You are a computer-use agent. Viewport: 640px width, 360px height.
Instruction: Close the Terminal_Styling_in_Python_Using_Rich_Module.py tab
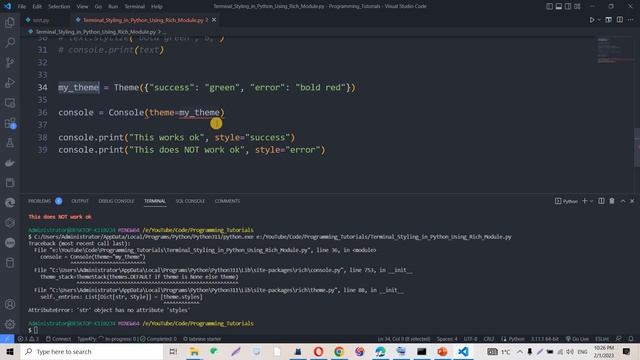[x=214, y=20]
